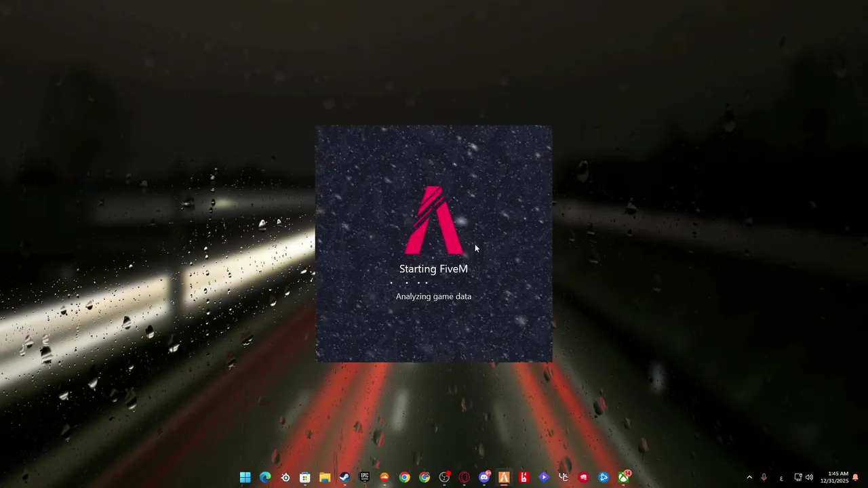Switch to Steam in the taskbar
The height and width of the screenshot is (488, 868).
344,477
